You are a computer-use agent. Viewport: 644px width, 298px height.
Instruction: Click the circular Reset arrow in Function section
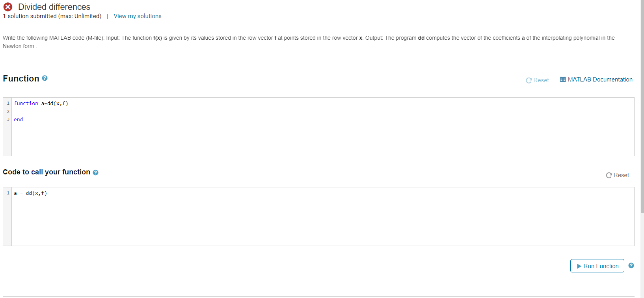point(528,80)
